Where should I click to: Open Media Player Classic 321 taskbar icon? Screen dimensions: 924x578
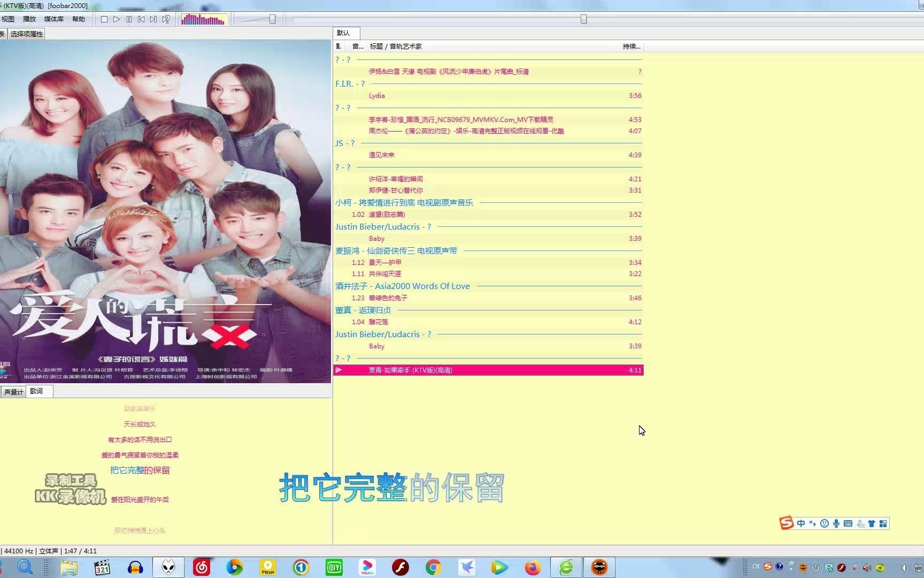pos(102,567)
